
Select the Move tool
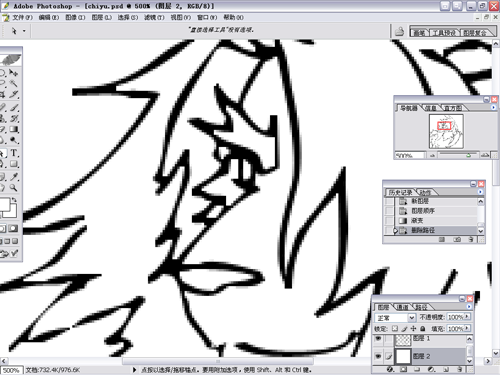(14, 72)
